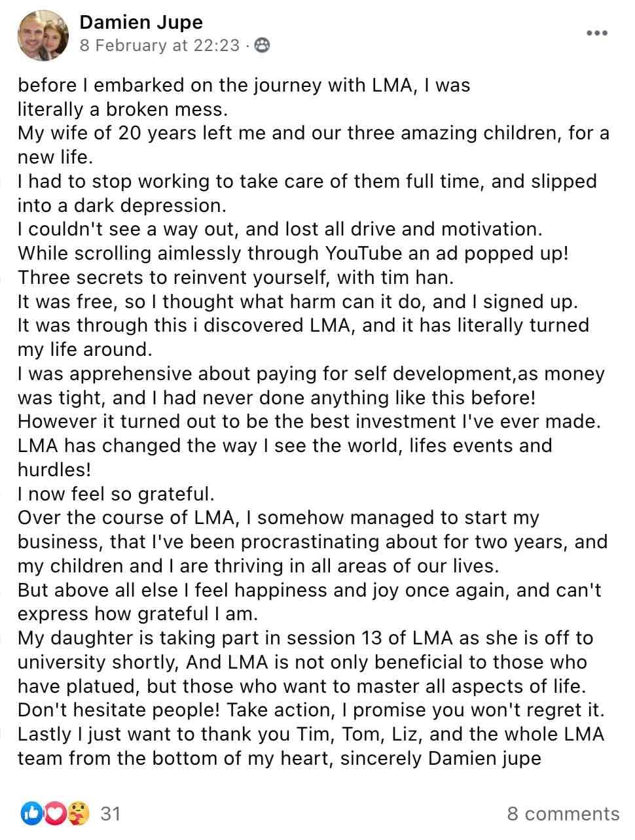Open the list of 31 reactions
The width and height of the screenshot is (635, 840).
[111, 813]
